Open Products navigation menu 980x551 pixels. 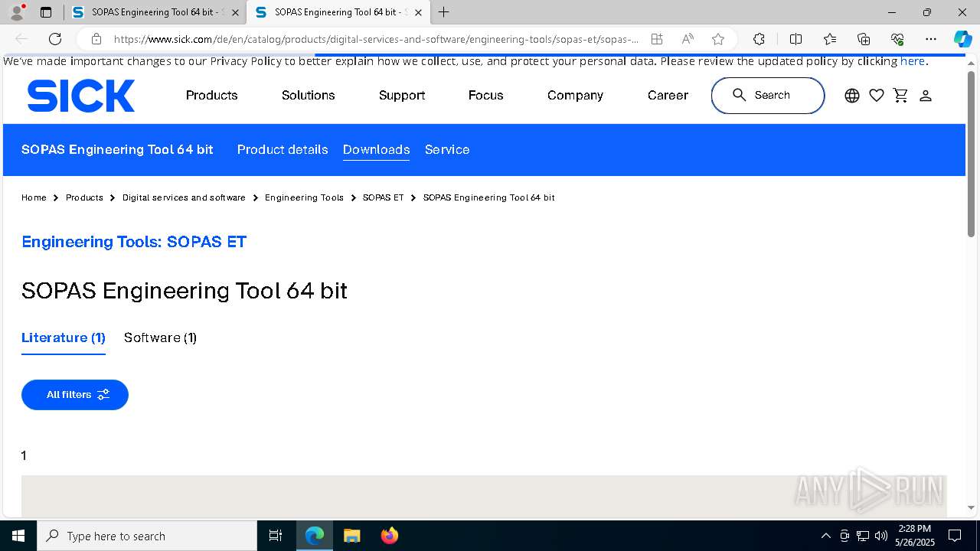coord(212,96)
